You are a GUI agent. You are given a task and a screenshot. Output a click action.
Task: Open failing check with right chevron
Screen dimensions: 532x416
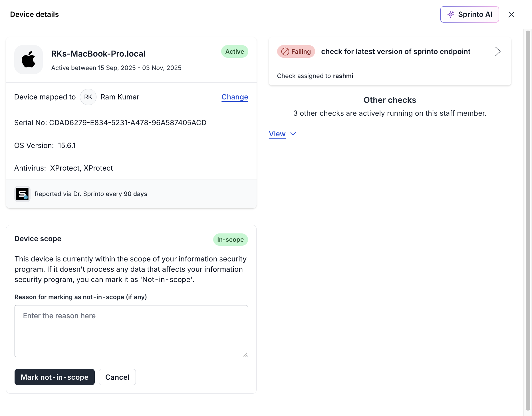(x=498, y=52)
